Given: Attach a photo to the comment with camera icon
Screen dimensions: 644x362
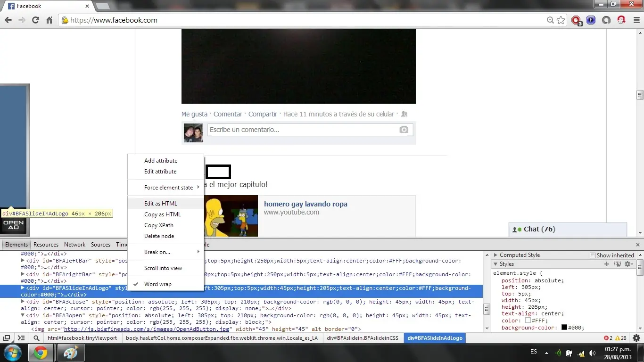Looking at the screenshot, I should coord(404,130).
